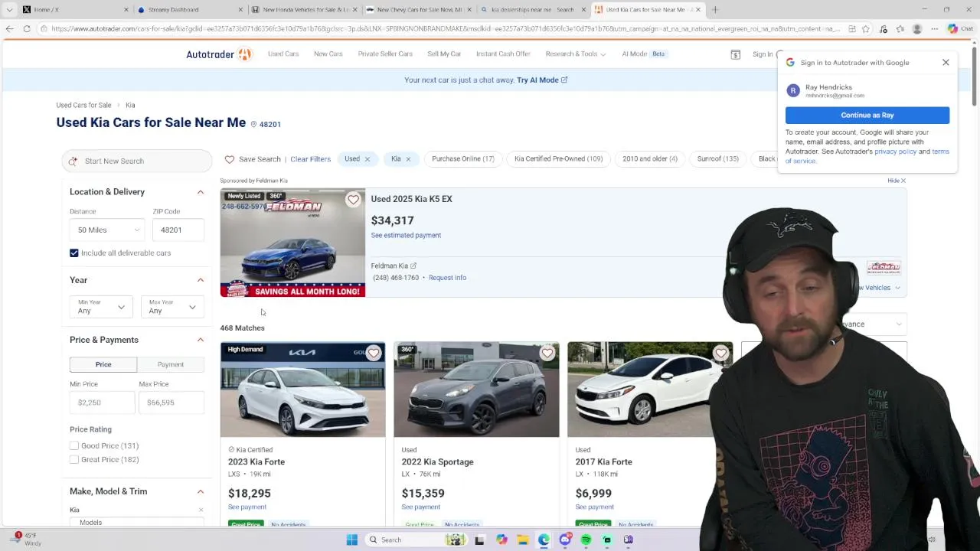This screenshot has height=551, width=980.
Task: Collapse the Location & Delivery section
Action: [x=201, y=192]
